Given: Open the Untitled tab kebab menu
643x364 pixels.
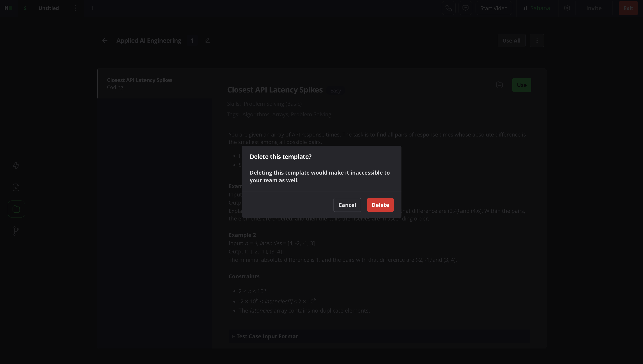Looking at the screenshot, I should tap(75, 8).
